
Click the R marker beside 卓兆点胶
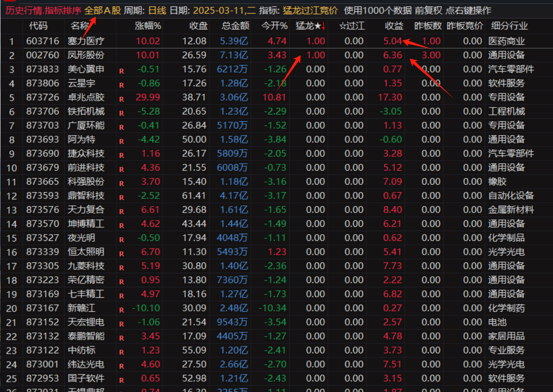pos(121,99)
